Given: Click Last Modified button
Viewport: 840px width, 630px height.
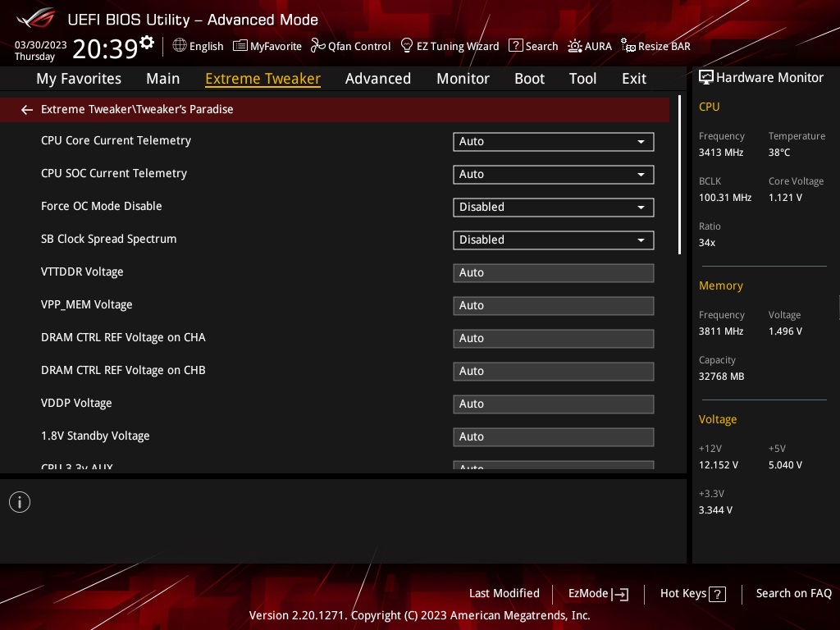Looking at the screenshot, I should pos(504,593).
